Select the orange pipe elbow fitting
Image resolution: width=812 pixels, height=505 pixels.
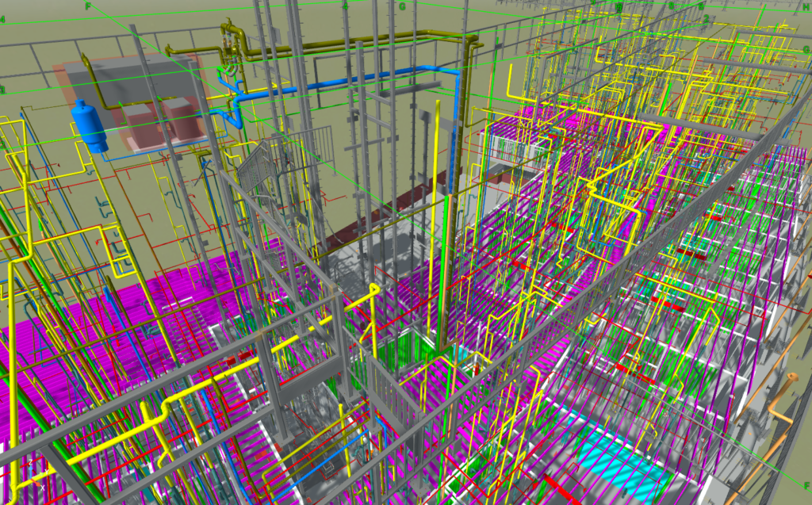tap(792, 381)
